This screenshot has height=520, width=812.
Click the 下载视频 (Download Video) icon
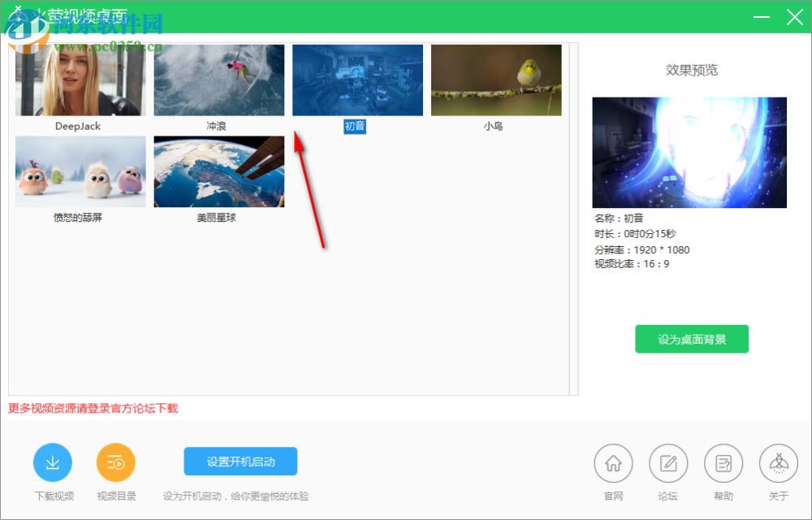click(x=52, y=461)
